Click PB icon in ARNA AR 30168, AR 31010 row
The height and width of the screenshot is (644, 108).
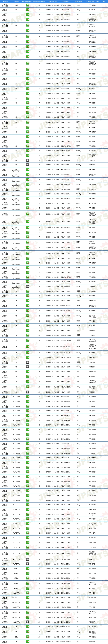[x=28, y=583]
